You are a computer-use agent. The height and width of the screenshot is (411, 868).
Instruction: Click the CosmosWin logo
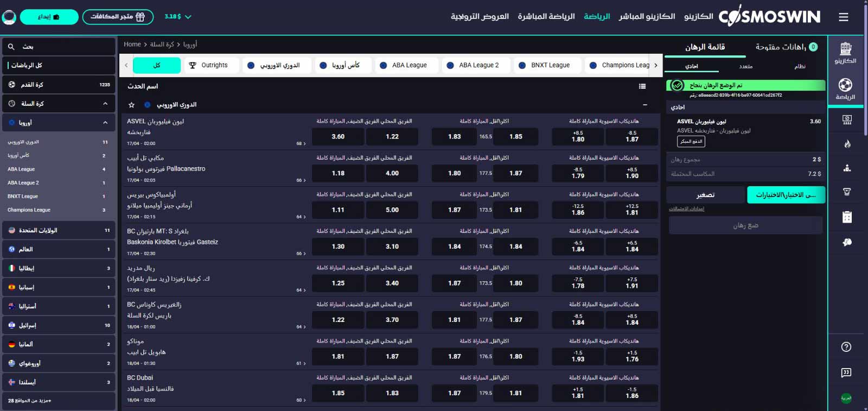769,17
